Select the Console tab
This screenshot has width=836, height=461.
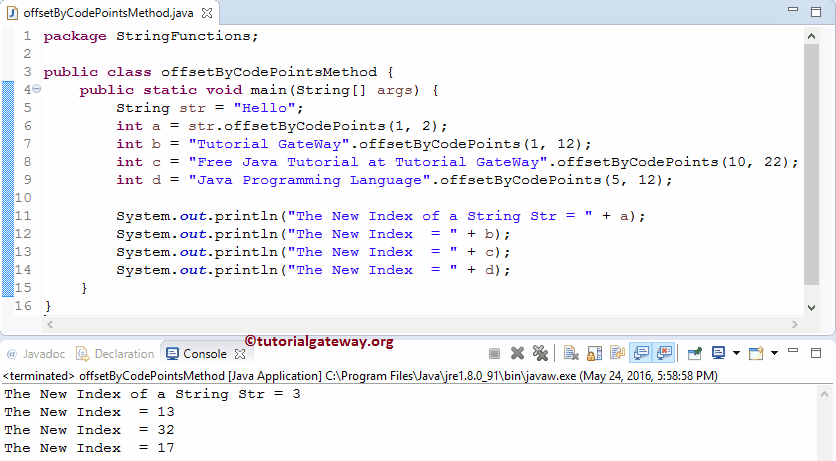205,354
